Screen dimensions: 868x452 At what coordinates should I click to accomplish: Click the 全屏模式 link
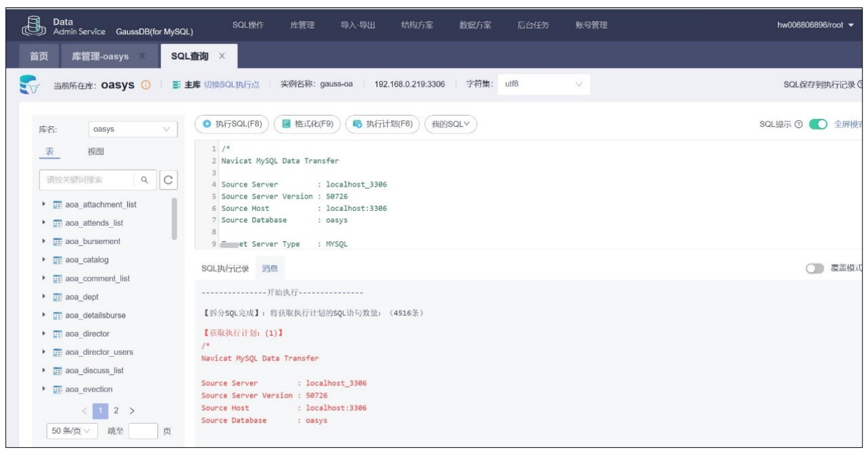pyautogui.click(x=849, y=125)
